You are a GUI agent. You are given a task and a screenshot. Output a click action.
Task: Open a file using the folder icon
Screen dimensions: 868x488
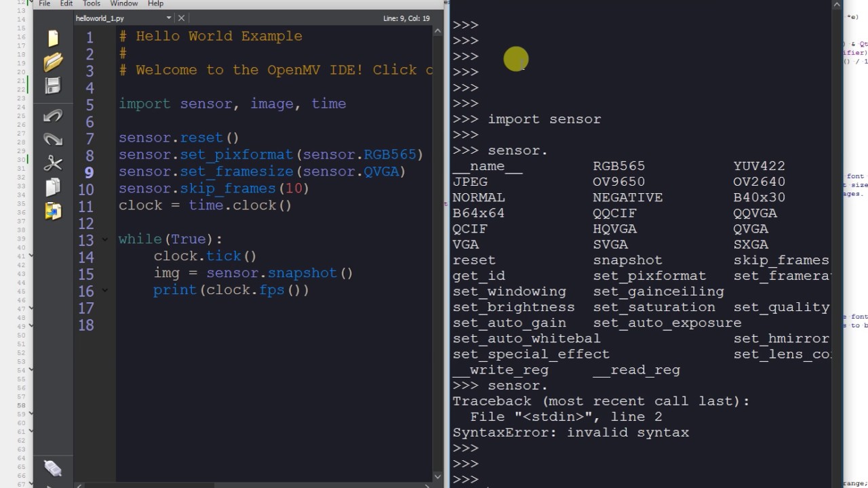coord(53,62)
